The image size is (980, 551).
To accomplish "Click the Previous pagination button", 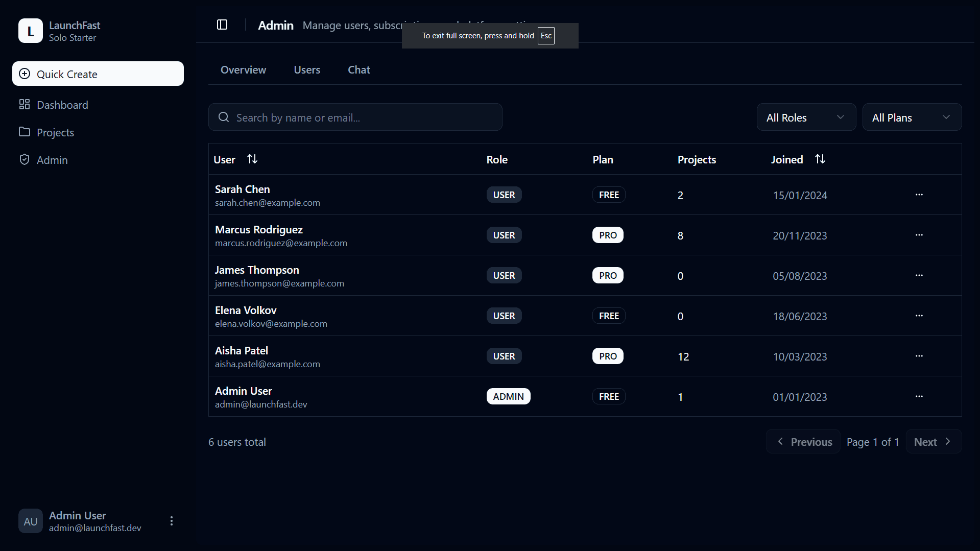I will pos(803,441).
